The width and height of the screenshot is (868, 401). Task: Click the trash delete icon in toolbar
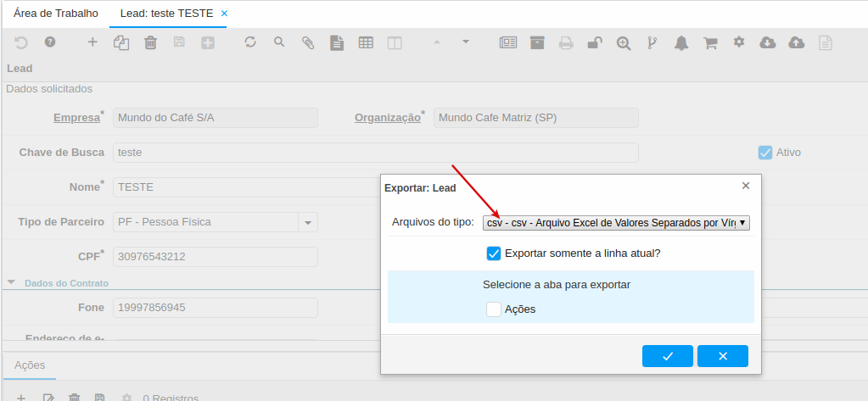pos(150,42)
